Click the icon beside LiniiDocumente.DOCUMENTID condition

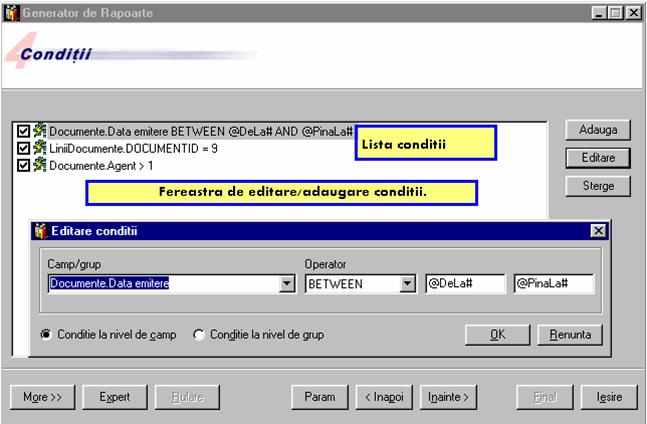[40, 148]
